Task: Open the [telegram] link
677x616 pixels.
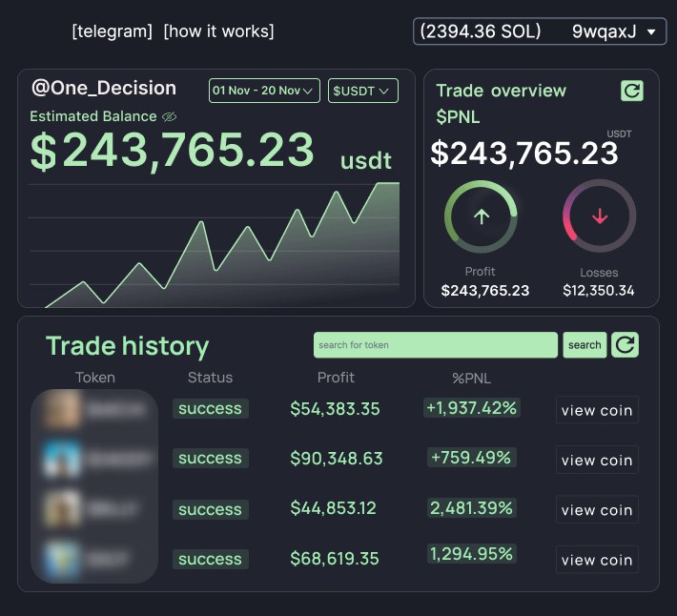Action: tap(113, 31)
